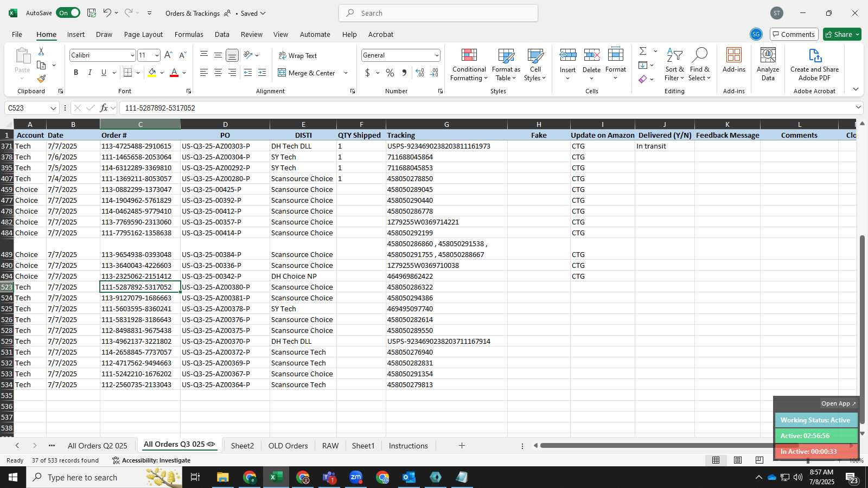Click Normal view icon in status bar

pos(716,460)
